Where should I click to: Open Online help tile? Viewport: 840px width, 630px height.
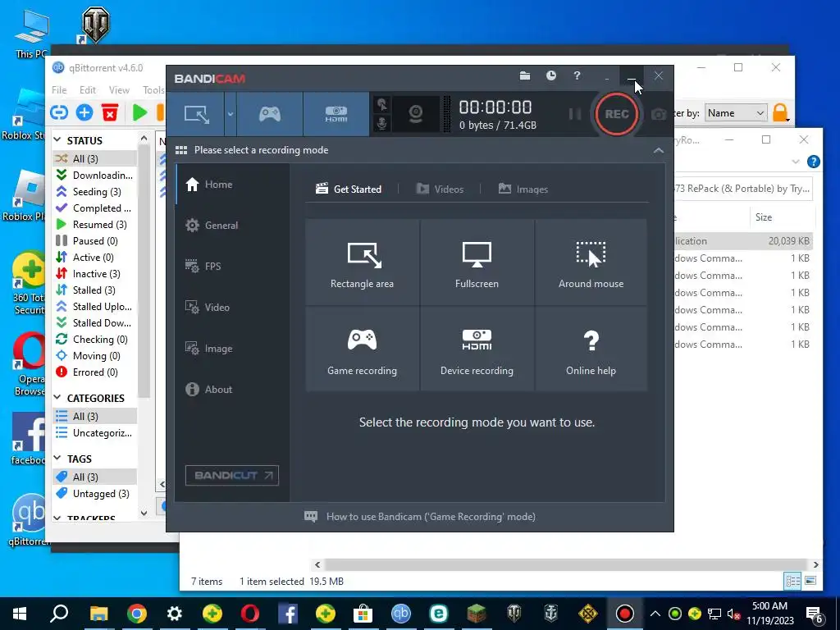pyautogui.click(x=591, y=349)
